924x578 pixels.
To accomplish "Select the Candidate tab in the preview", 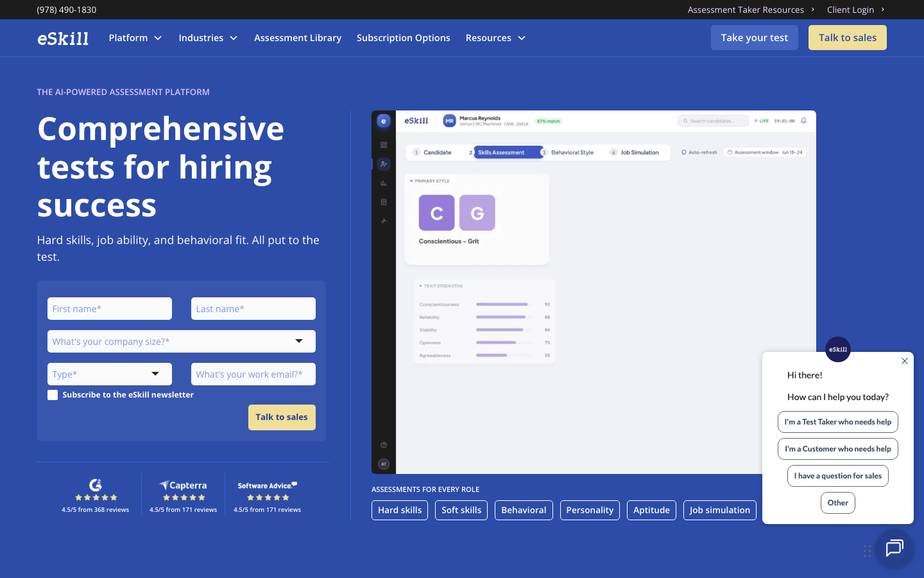I will click(432, 152).
